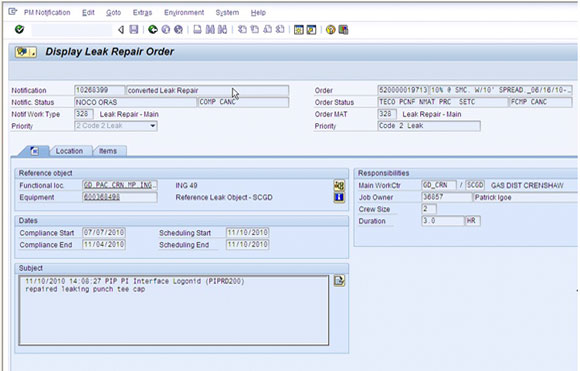This screenshot has width=580, height=371.
Task: Click Scheduling End date field
Action: [247, 244]
